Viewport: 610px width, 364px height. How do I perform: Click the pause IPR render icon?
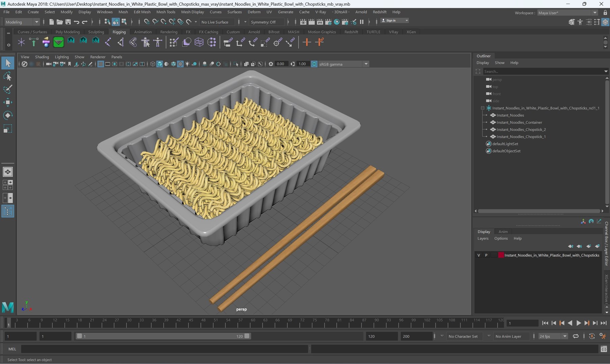click(362, 22)
